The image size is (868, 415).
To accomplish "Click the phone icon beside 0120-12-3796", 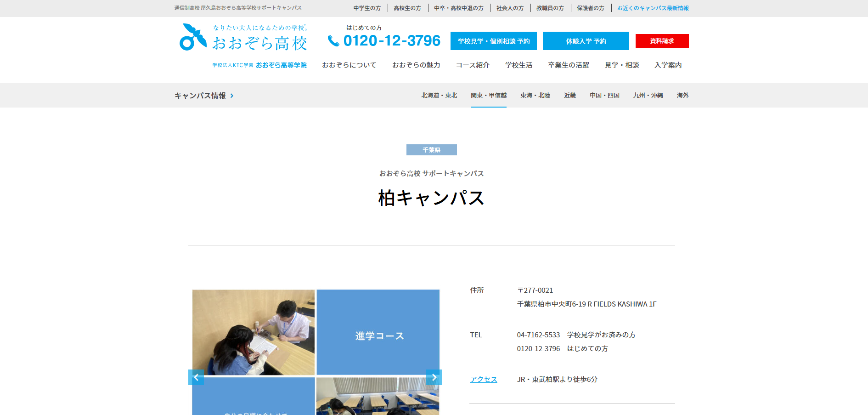I will tap(333, 41).
